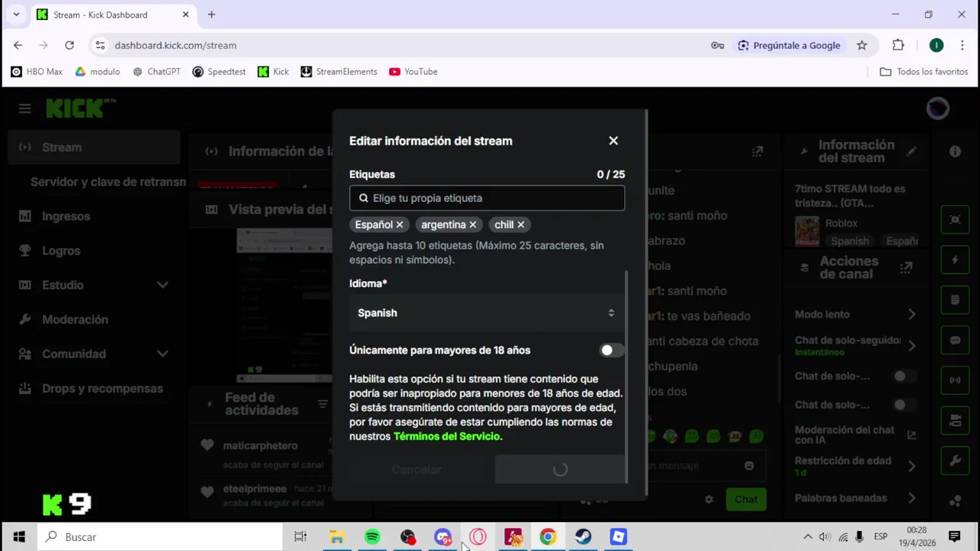Click the Cancelar button in dialog

(x=416, y=470)
